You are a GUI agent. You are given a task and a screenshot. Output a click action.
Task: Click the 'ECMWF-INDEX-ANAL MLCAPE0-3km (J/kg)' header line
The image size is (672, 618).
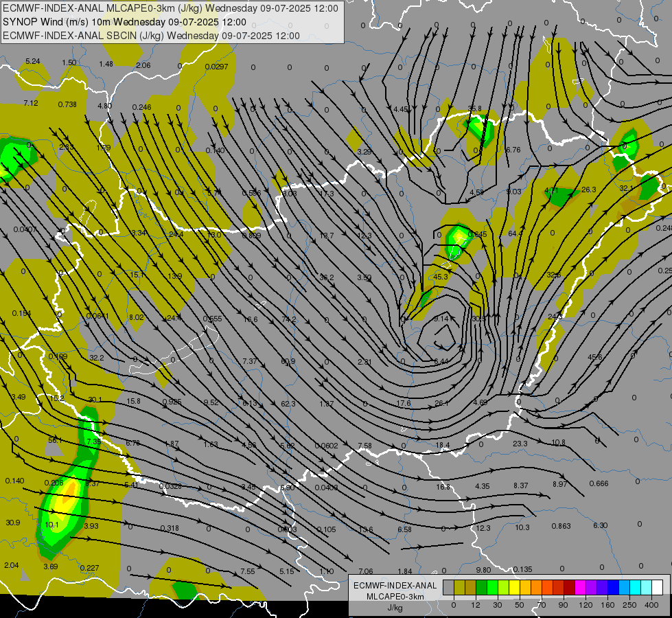170,8
